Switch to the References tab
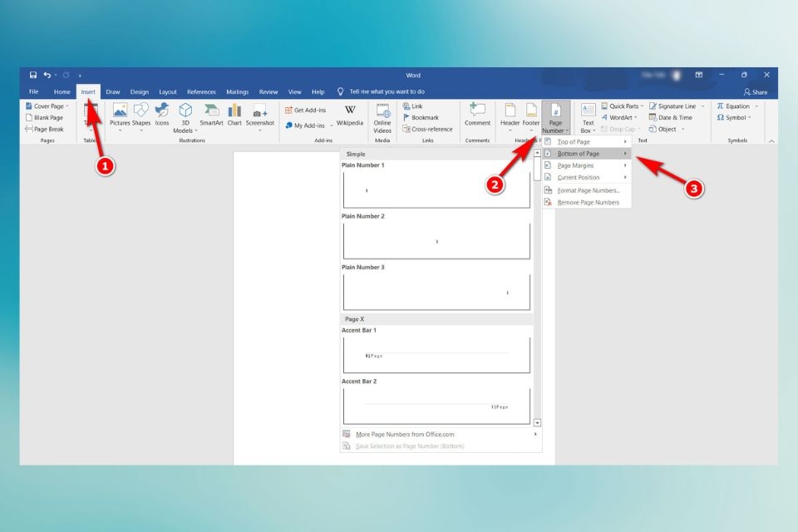Viewport: 798px width, 532px height. pos(201,91)
